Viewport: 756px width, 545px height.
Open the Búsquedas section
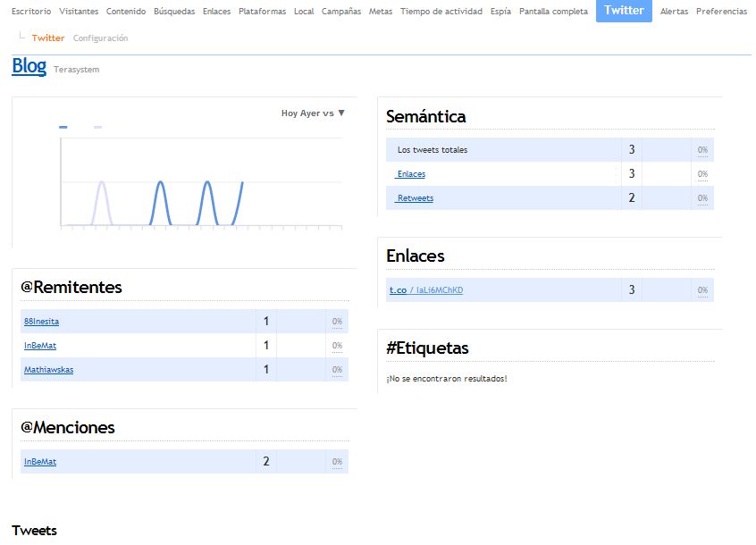172,12
